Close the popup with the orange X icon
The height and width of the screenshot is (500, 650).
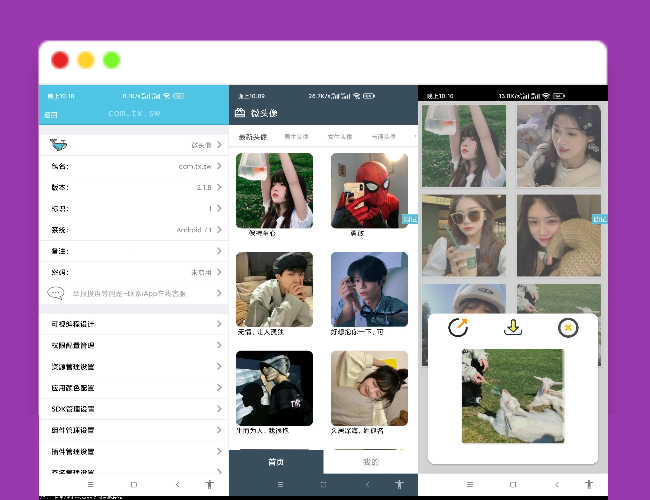coord(568,328)
